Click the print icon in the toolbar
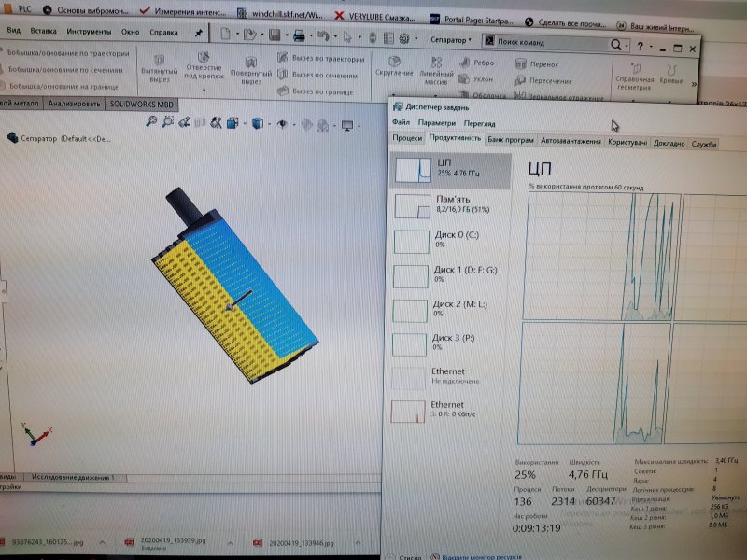Screen dimensions: 747x560 pos(299,38)
